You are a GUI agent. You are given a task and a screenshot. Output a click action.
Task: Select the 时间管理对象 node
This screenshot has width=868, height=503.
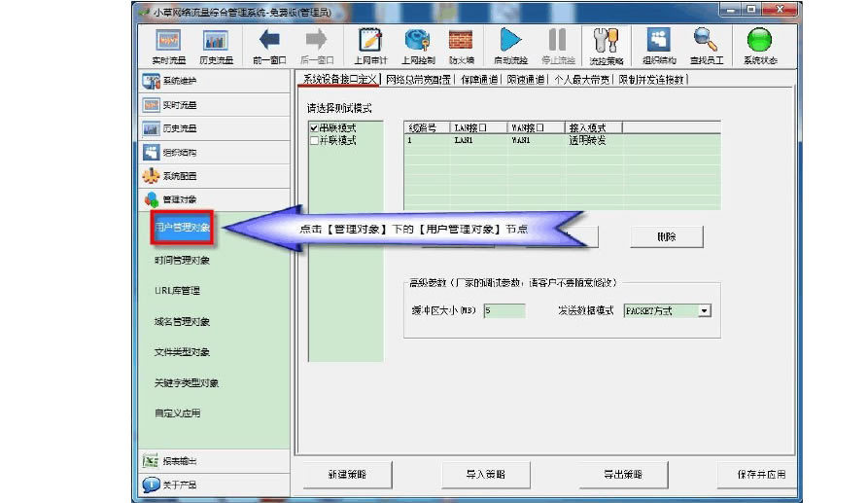pos(182,261)
